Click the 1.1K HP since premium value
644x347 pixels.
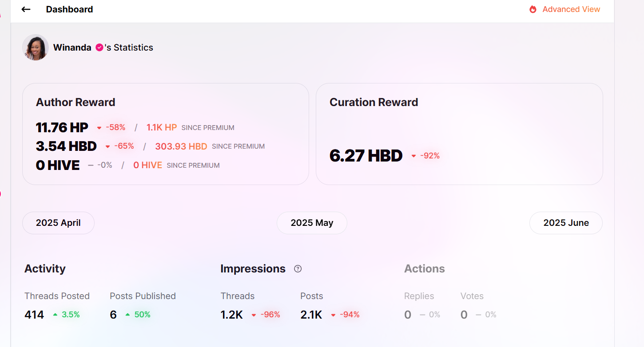click(162, 127)
